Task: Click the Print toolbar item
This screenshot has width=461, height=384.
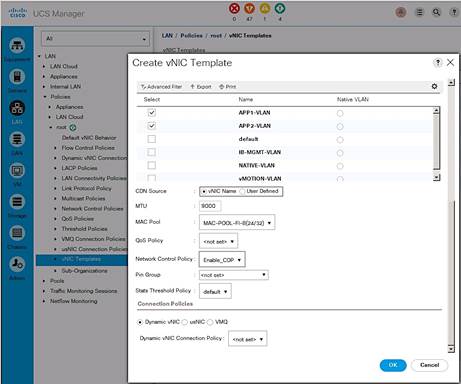Action: [228, 87]
